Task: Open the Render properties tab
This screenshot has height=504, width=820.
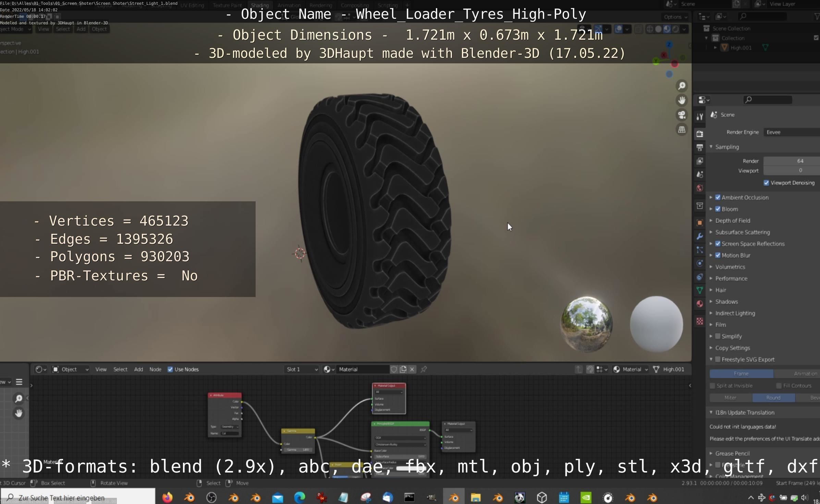Action: 700,134
